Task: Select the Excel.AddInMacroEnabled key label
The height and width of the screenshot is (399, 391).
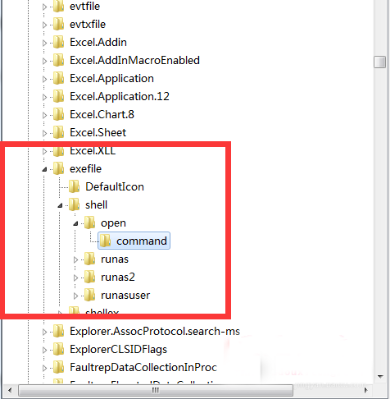Action: coord(134,60)
